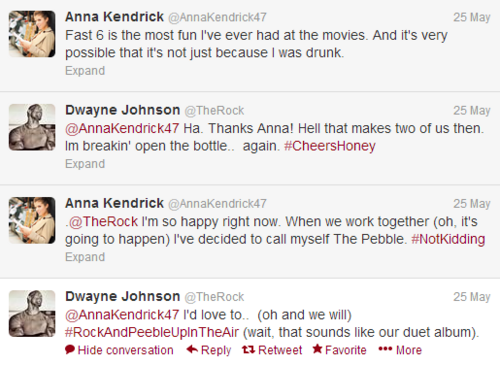Screen dimensions: 500x365
Task: Click the Dwayne Johnson name in last tweet
Action: coord(123,296)
